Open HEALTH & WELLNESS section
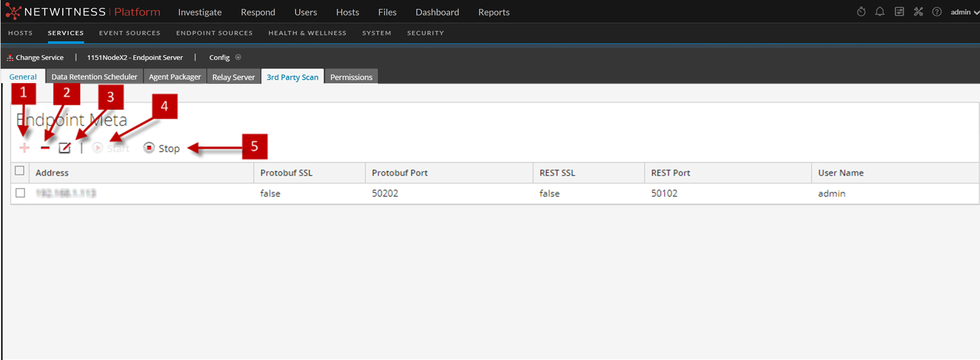This screenshot has width=980, height=360. pos(307,33)
